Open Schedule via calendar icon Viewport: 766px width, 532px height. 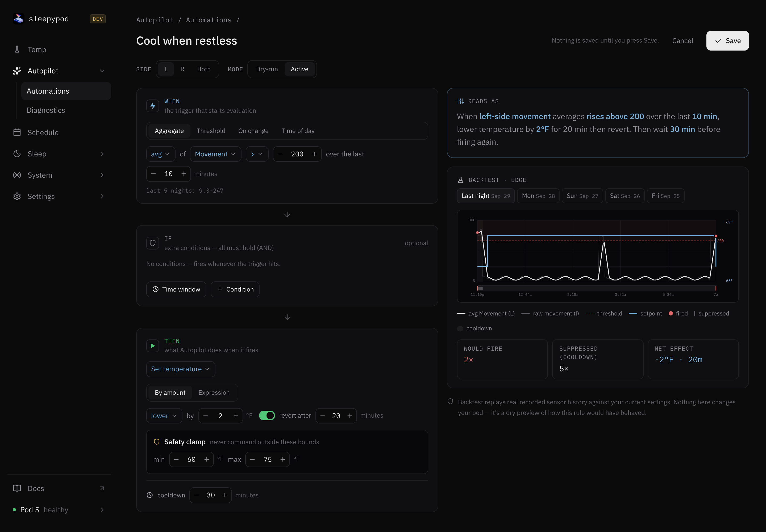pos(17,132)
